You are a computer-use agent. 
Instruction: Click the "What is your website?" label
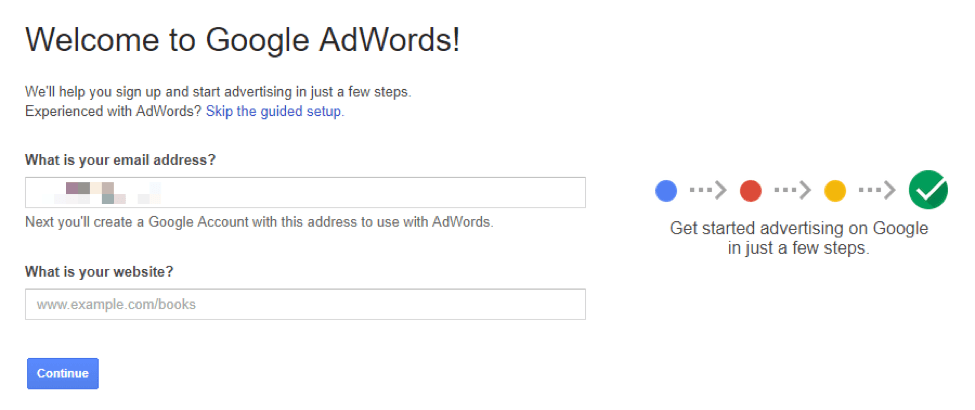99,272
